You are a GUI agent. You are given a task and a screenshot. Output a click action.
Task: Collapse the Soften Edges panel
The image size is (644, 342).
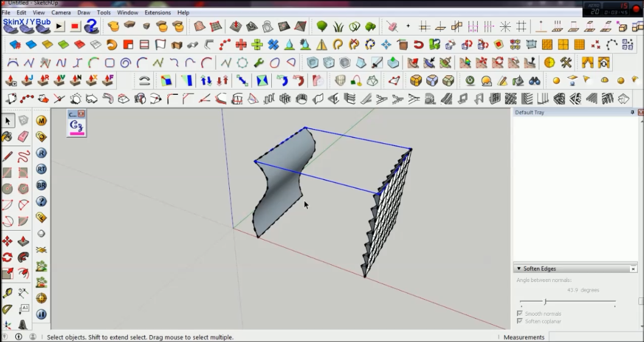tap(519, 269)
